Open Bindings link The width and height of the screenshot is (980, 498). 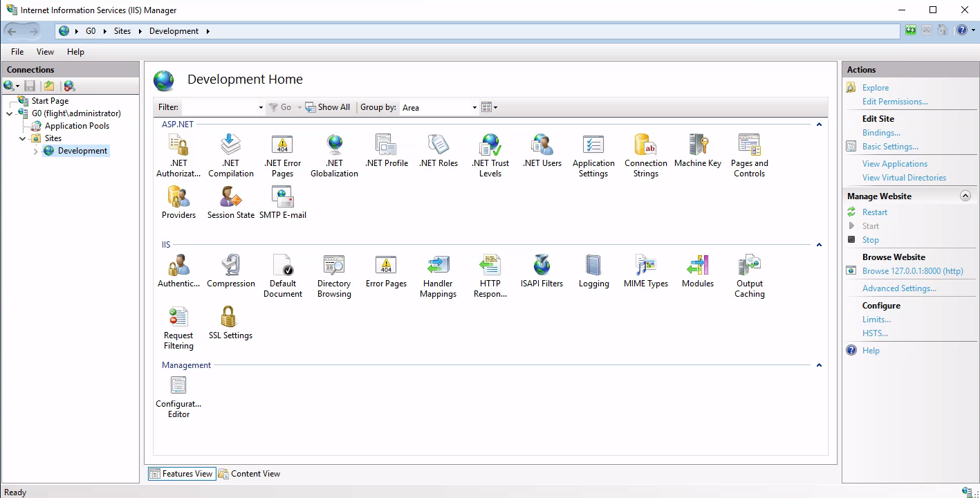coord(881,133)
